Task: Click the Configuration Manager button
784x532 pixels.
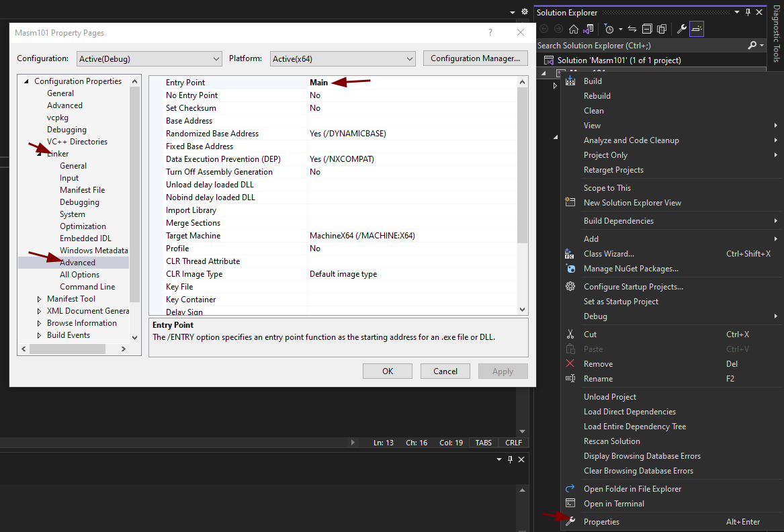Action: tap(475, 58)
